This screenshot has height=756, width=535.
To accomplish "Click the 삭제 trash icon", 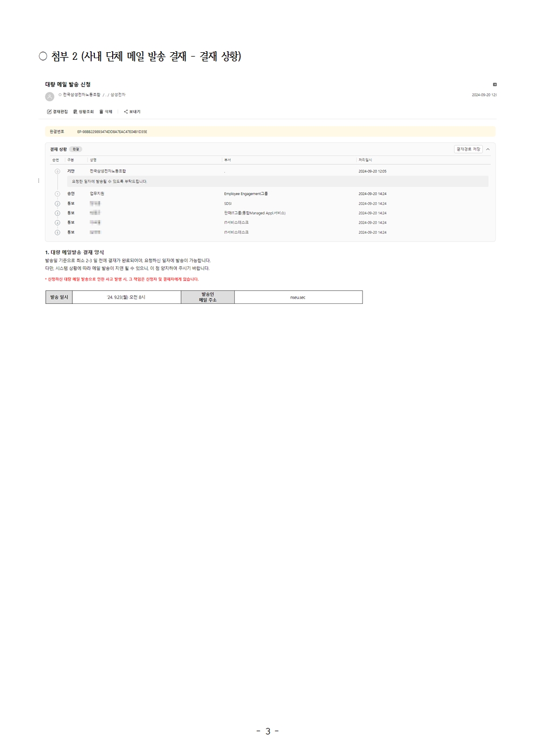I will (x=101, y=112).
